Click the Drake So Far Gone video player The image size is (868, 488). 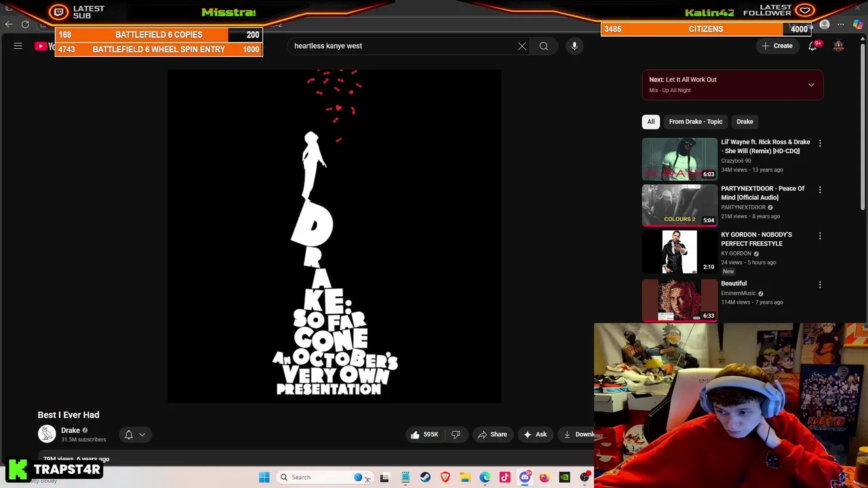point(334,236)
